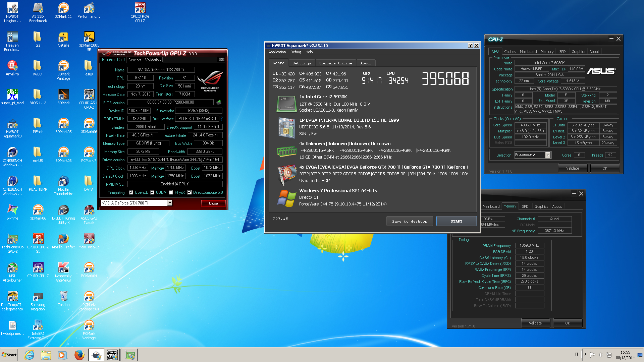The width and height of the screenshot is (644, 362).
Task: Launch wPrime desktop icon
Action: pos(12,212)
